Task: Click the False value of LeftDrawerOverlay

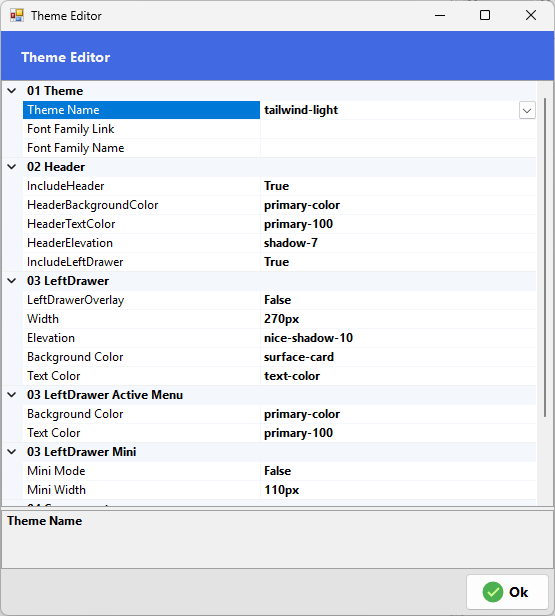Action: click(x=277, y=300)
